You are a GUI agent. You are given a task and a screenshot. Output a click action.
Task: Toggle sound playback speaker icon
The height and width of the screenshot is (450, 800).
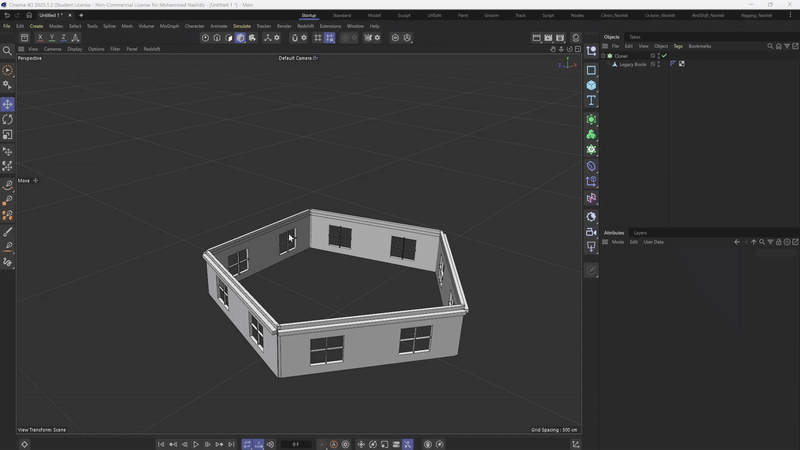click(x=270, y=444)
